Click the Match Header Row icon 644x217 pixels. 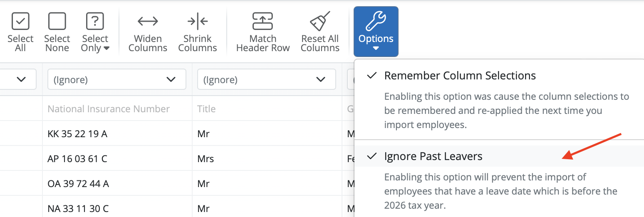click(263, 21)
